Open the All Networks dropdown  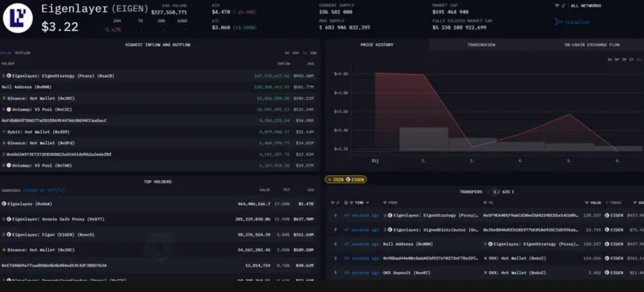click(x=585, y=6)
